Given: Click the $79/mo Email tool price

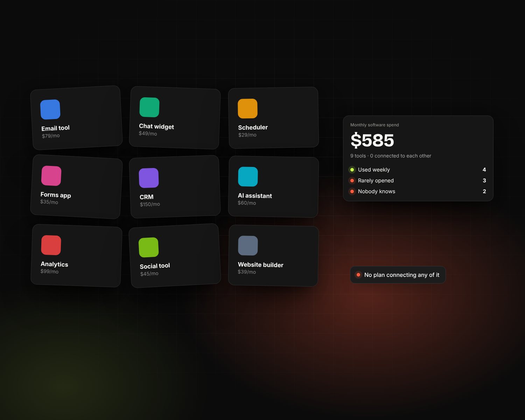Looking at the screenshot, I should (x=51, y=136).
